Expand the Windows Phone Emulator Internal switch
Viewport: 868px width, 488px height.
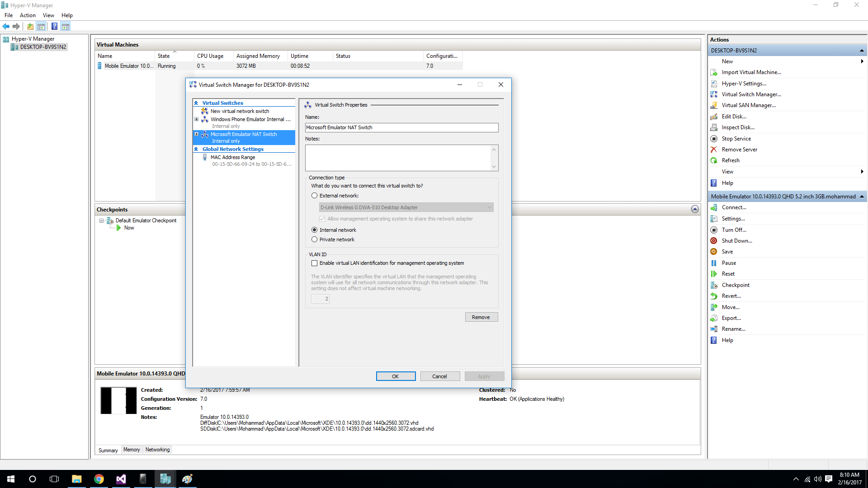tap(196, 119)
